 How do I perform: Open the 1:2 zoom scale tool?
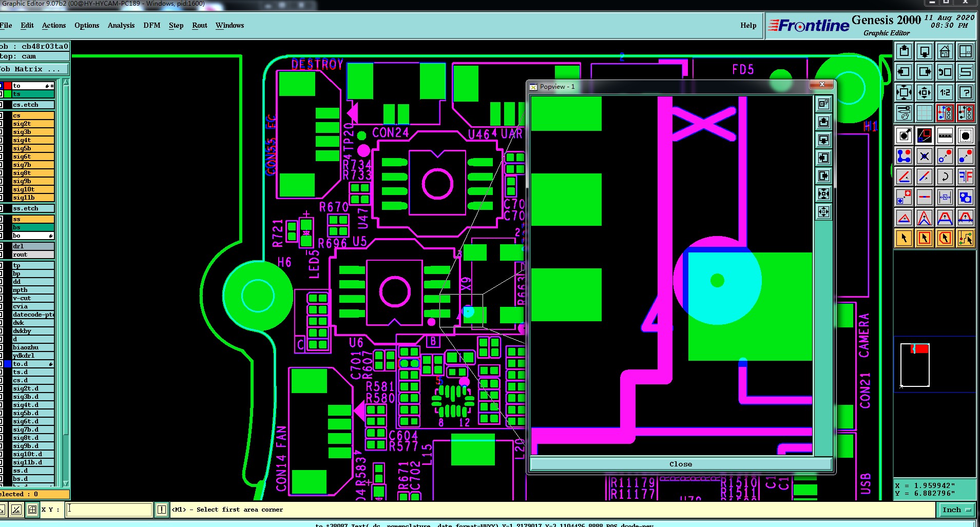tap(945, 93)
